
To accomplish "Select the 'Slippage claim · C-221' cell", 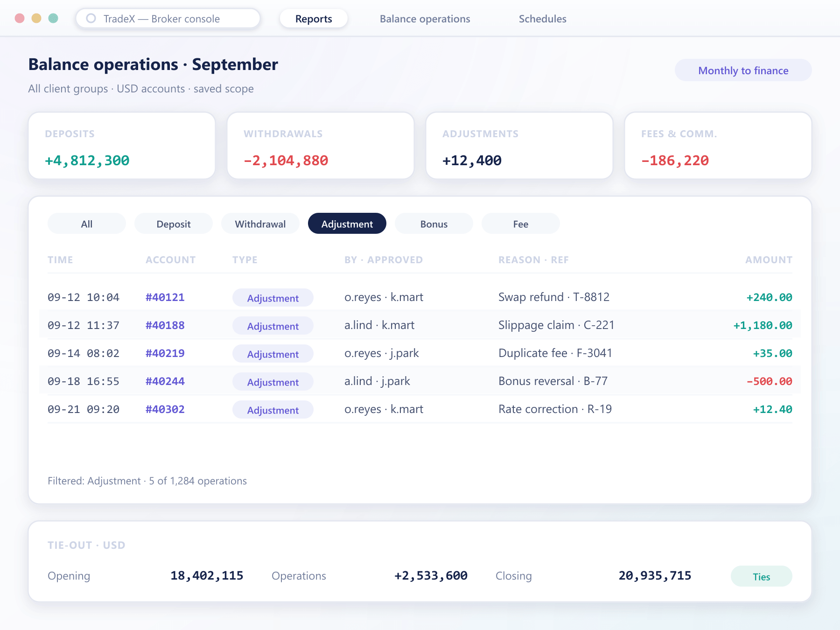I will [556, 325].
